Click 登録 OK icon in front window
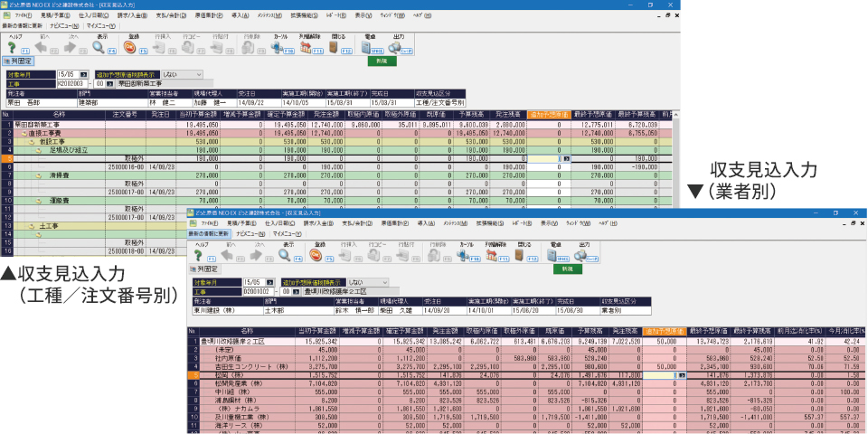The width and height of the screenshot is (868, 434). coord(316,255)
